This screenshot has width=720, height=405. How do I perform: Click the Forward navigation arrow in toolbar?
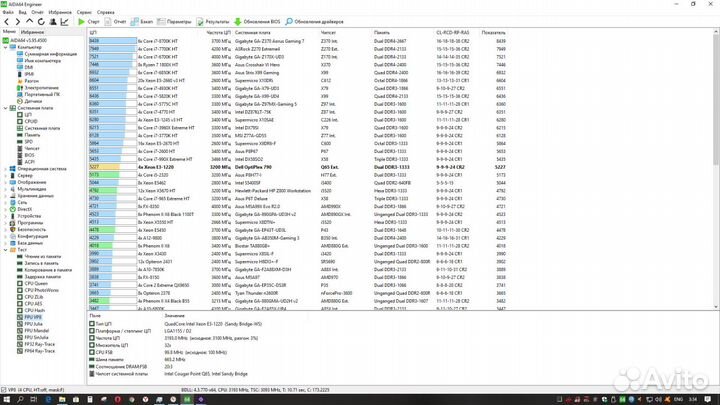pos(18,22)
